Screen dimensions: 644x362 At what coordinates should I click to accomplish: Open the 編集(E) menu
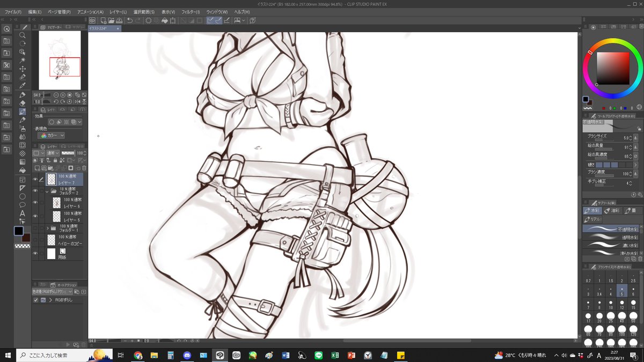(34, 11)
